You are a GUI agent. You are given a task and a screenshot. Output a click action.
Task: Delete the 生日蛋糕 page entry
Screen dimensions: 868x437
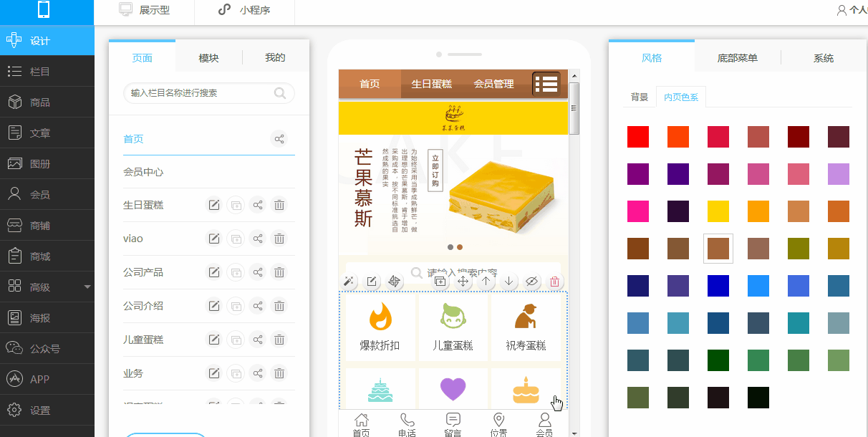[280, 205]
